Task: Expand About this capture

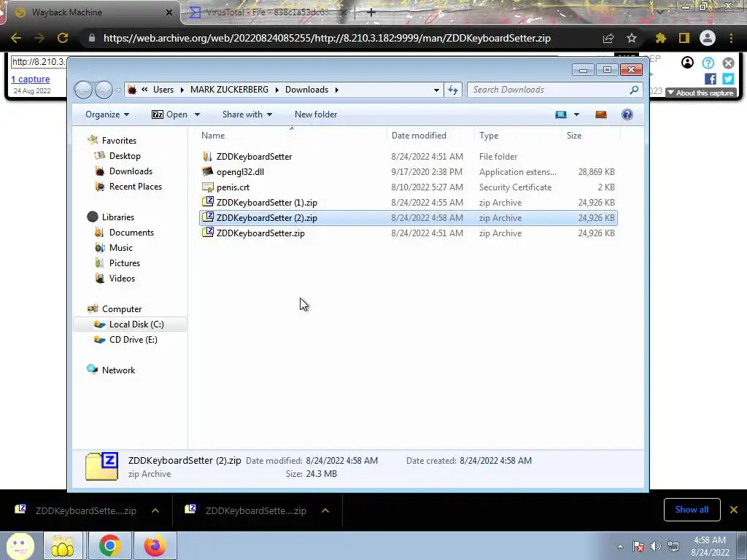Action: [701, 93]
